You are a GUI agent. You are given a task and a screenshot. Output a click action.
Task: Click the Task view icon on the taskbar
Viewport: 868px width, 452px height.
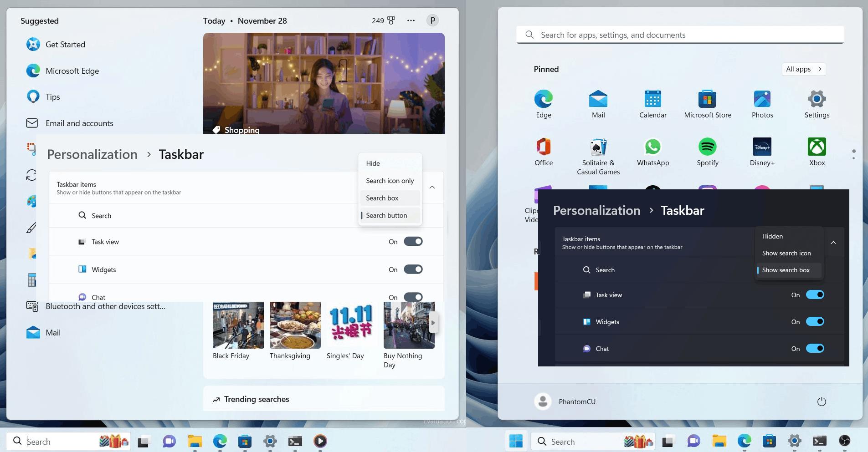(x=144, y=441)
